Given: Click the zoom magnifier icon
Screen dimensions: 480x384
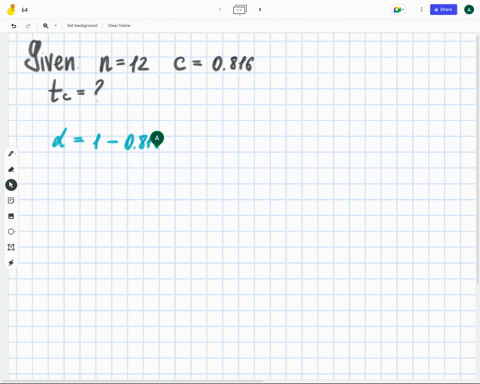Looking at the screenshot, I should point(46,26).
